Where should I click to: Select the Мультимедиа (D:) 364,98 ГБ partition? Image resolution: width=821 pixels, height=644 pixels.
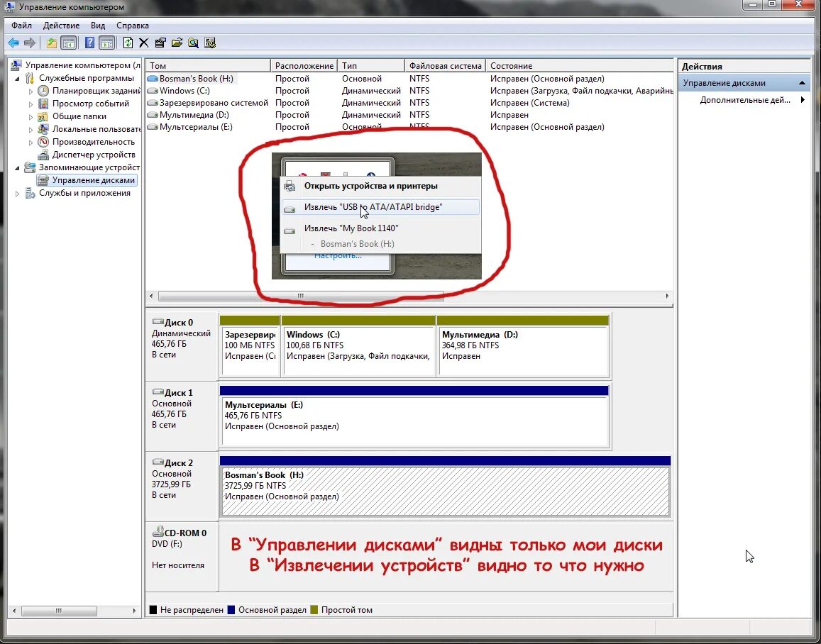pyautogui.click(x=523, y=345)
